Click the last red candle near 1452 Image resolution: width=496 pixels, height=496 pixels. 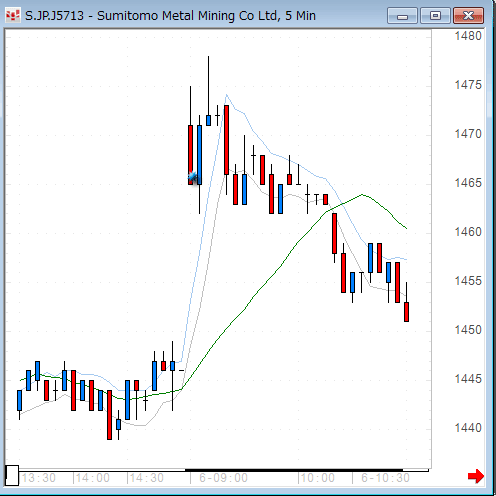(x=406, y=312)
